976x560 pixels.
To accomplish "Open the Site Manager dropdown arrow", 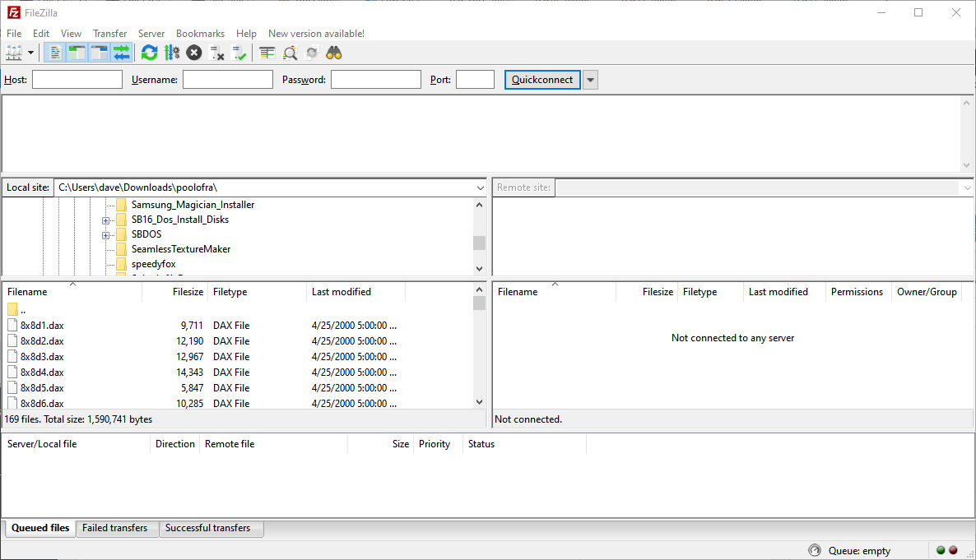I will pos(30,53).
